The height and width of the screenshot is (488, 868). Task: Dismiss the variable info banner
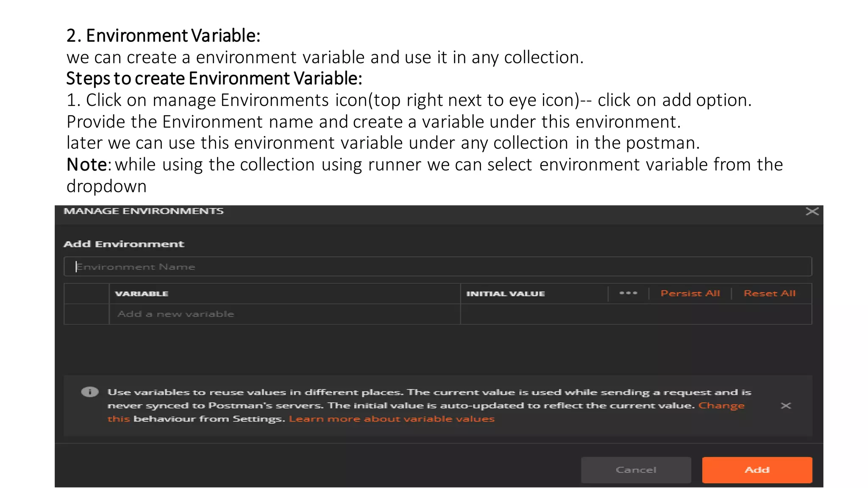(x=786, y=406)
